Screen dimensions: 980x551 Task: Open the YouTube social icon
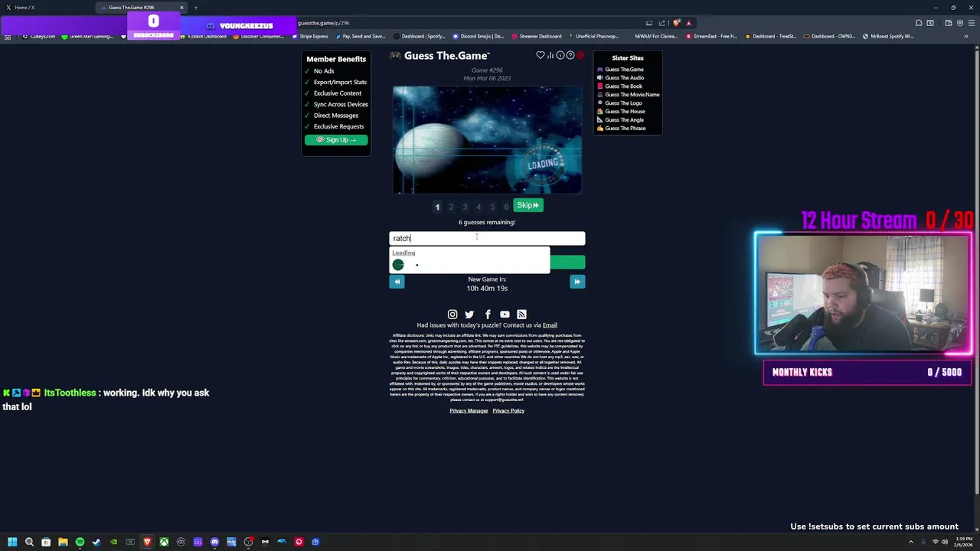pyautogui.click(x=505, y=315)
